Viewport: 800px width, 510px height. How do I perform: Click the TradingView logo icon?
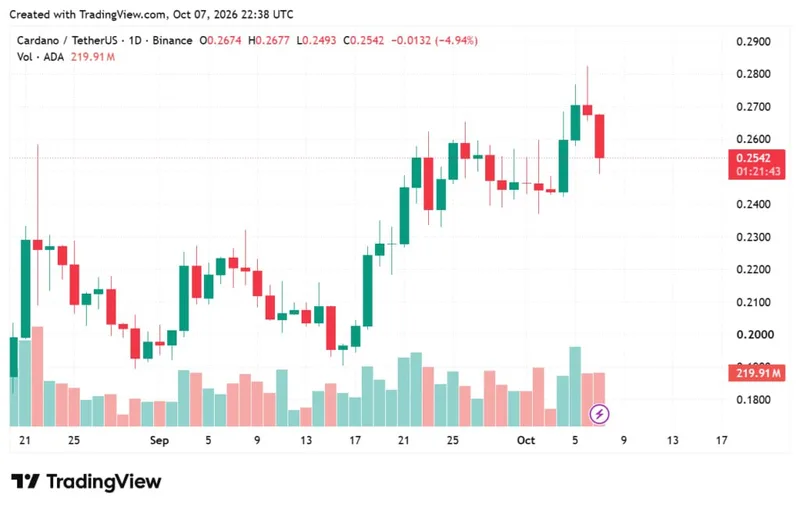[26, 481]
